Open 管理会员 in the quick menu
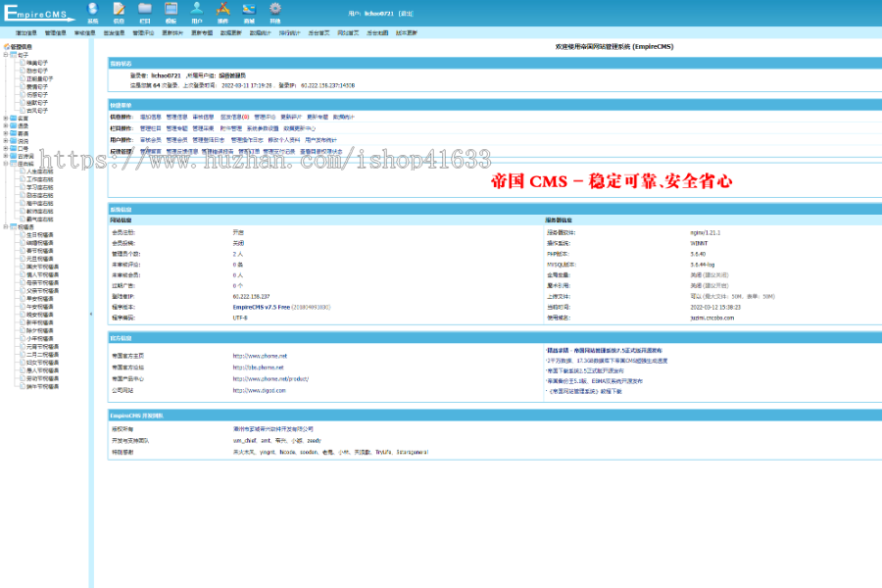 [x=176, y=140]
